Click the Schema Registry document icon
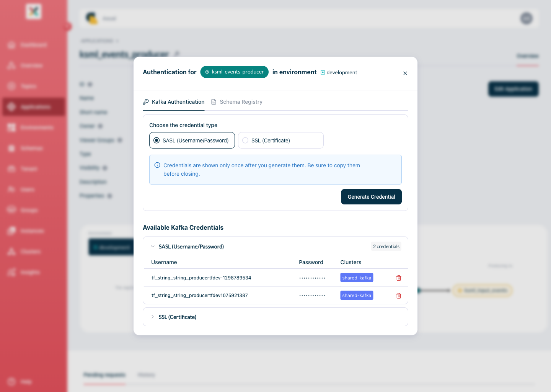Screen dimensions: 551x392 point(214,102)
